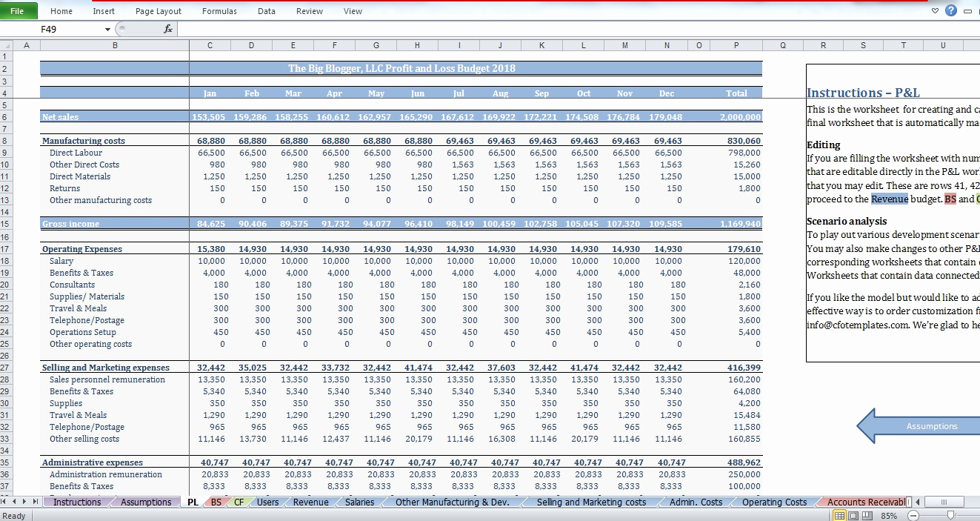Click the horizontal scroll left arrow

coord(919,502)
